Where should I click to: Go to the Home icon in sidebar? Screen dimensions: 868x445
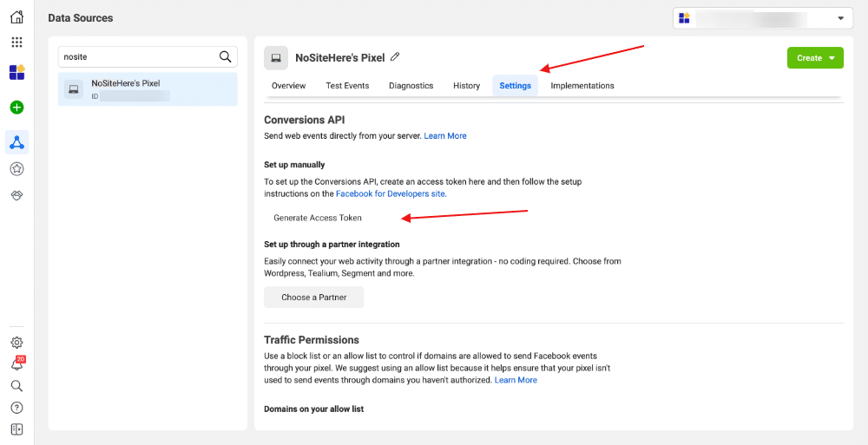(16, 17)
